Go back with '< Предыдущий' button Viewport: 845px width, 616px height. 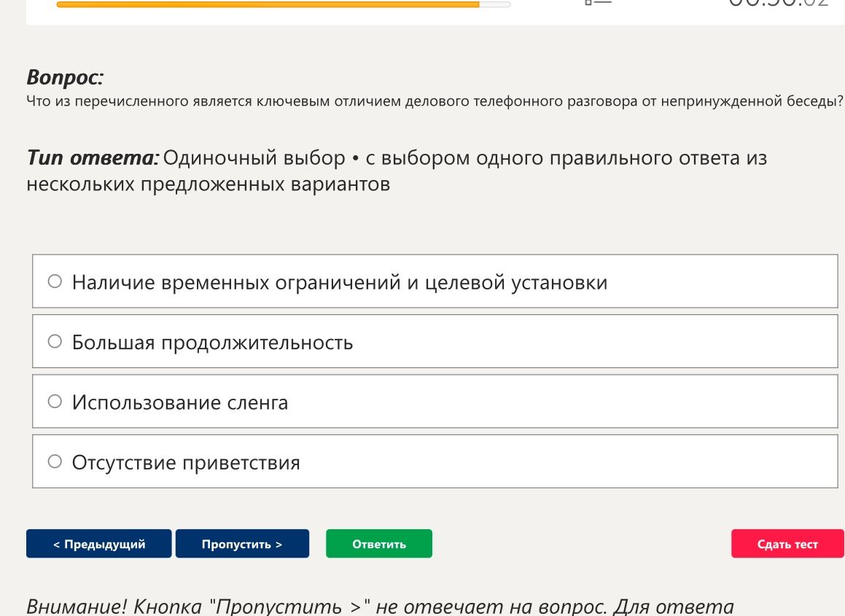tap(98, 544)
